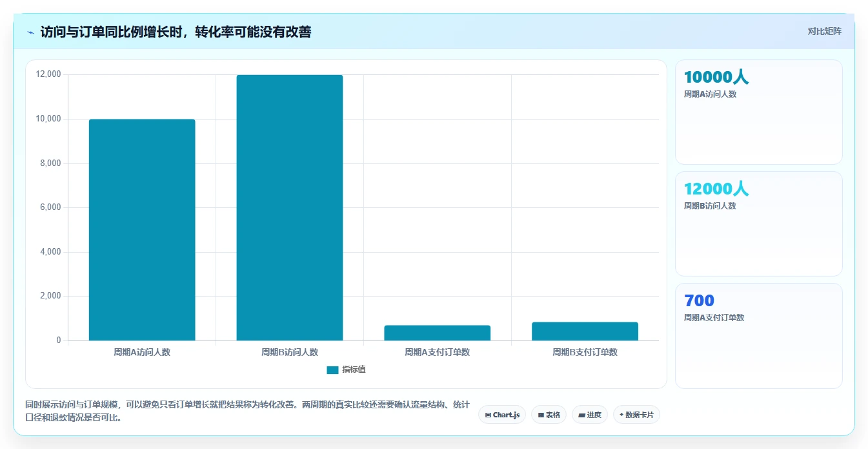Click the 4,000 y-axis tick label
868x449 pixels.
coord(50,252)
